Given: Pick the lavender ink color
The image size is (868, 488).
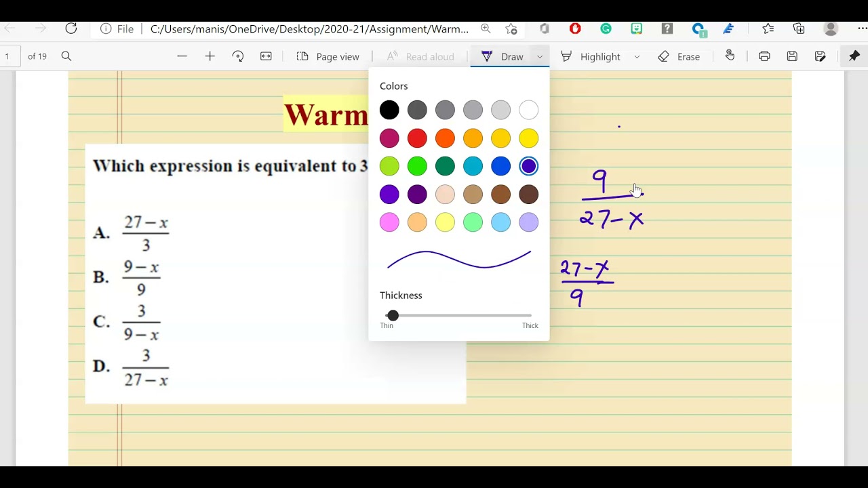Looking at the screenshot, I should (x=528, y=222).
